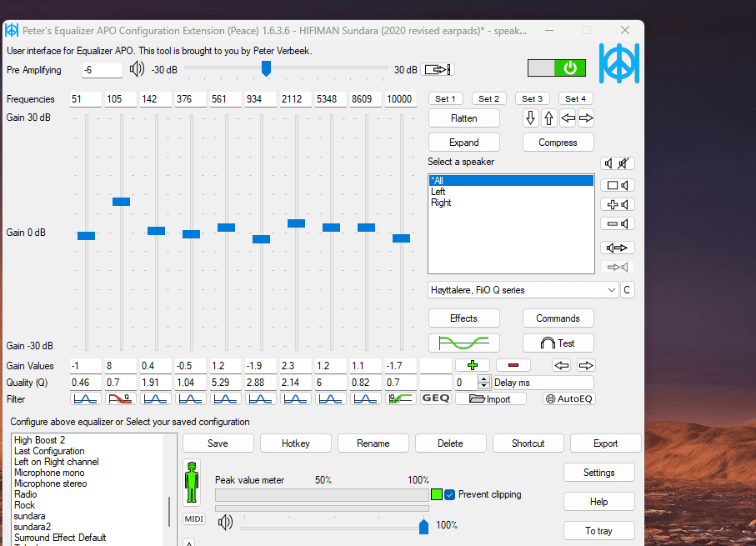Select Set 4 preset

[x=575, y=99]
